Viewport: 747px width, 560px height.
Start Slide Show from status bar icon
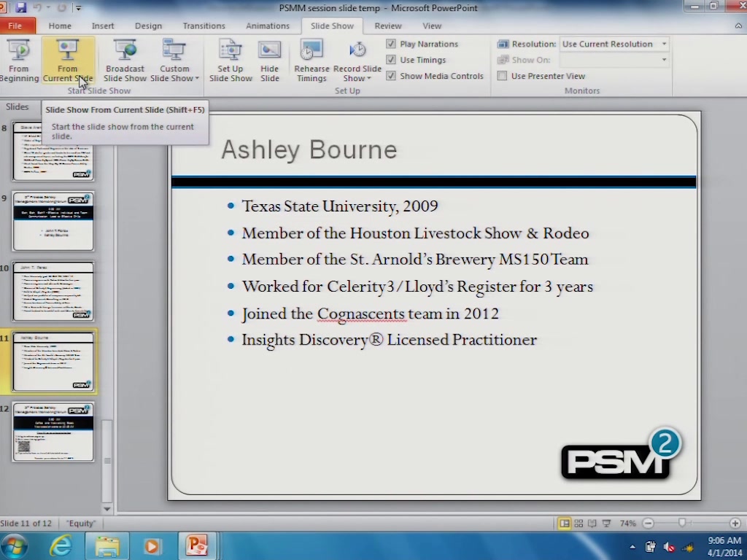[606, 524]
